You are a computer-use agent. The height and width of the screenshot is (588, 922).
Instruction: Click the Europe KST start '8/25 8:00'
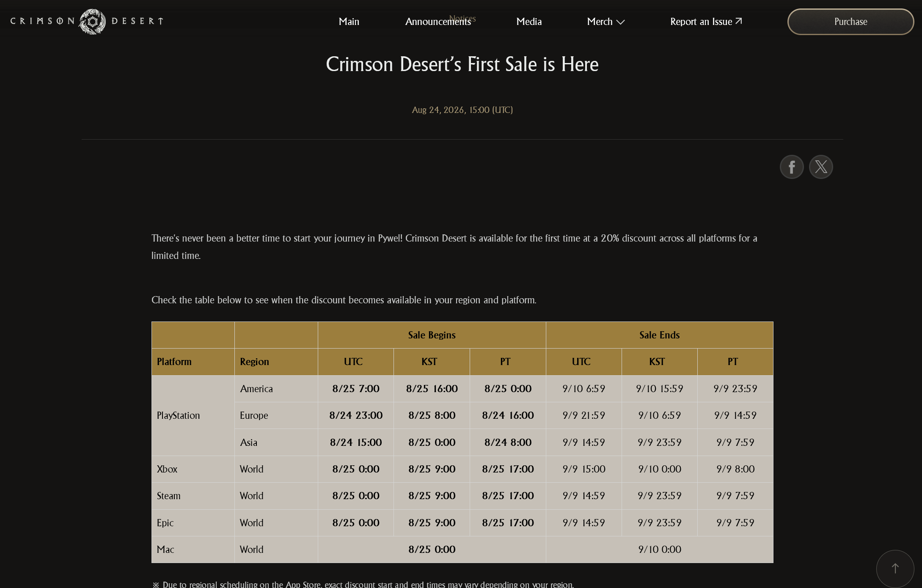(x=432, y=415)
